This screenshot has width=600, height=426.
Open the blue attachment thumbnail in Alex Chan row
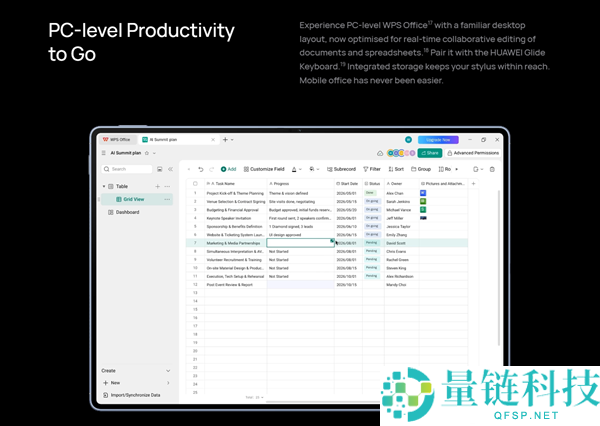tap(423, 193)
